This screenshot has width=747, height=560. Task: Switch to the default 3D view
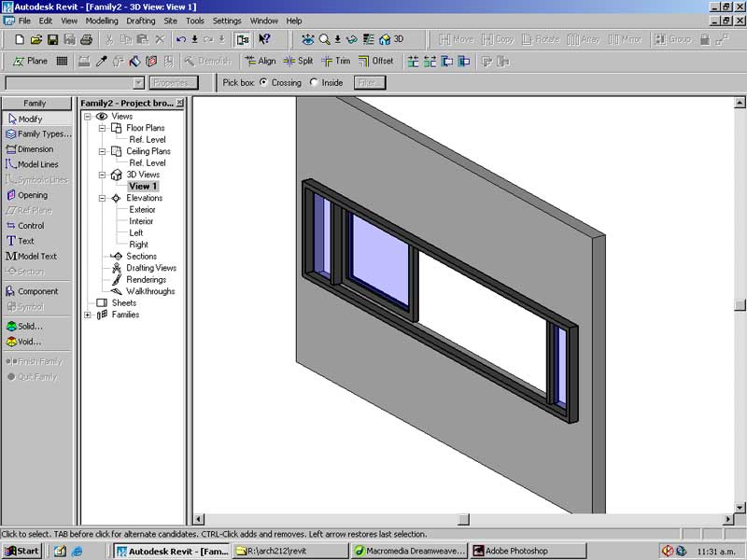click(x=391, y=39)
